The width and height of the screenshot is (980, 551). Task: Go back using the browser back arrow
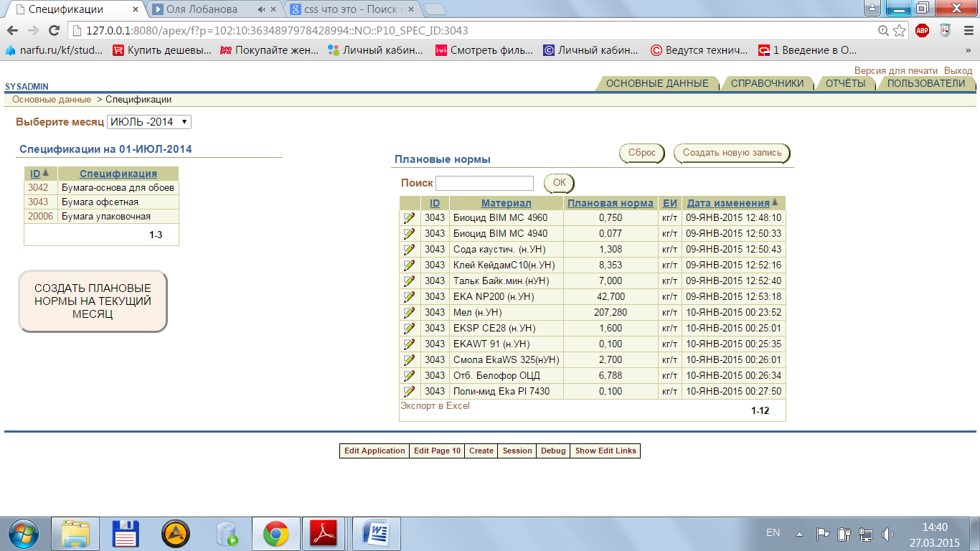(x=12, y=31)
